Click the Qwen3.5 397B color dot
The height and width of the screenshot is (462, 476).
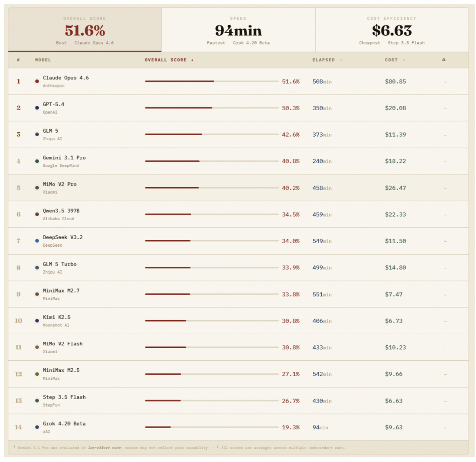[37, 214]
